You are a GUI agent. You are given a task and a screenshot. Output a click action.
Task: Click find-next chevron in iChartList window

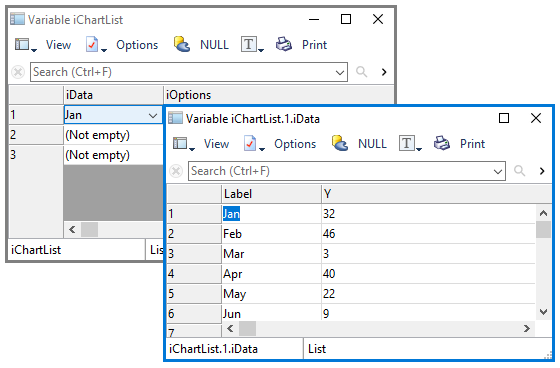coord(384,72)
